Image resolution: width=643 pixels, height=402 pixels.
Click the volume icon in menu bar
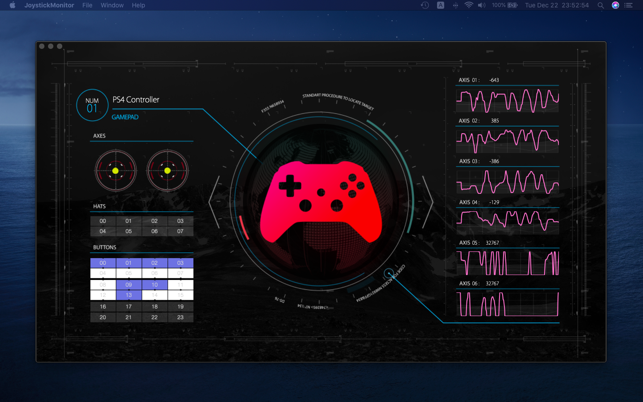point(481,5)
